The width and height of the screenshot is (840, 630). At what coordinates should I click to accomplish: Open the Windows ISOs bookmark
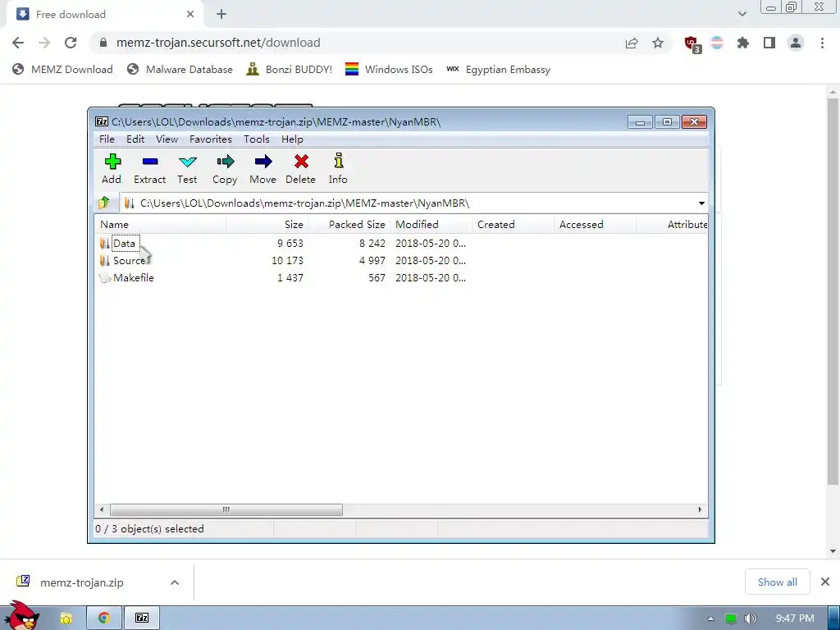(389, 70)
